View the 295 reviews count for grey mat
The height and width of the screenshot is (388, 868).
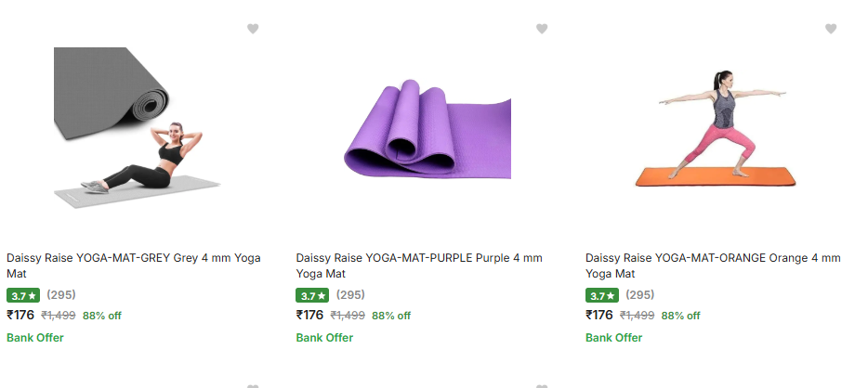61,295
